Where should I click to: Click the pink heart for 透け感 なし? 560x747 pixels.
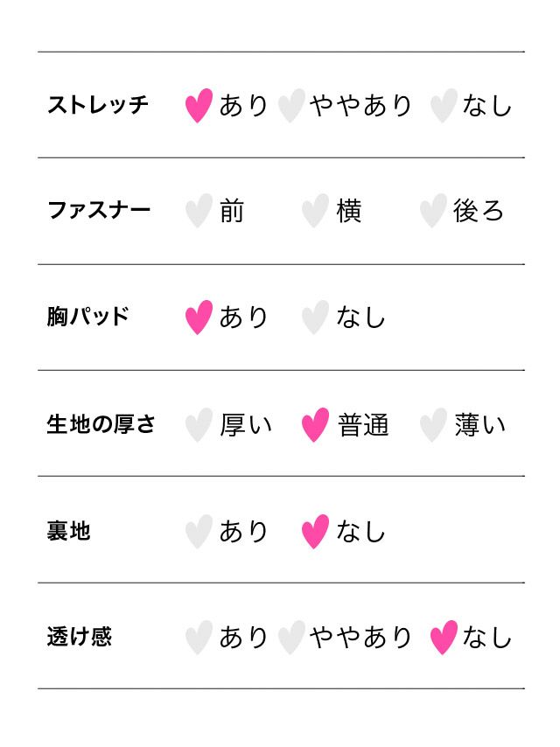tap(444, 638)
